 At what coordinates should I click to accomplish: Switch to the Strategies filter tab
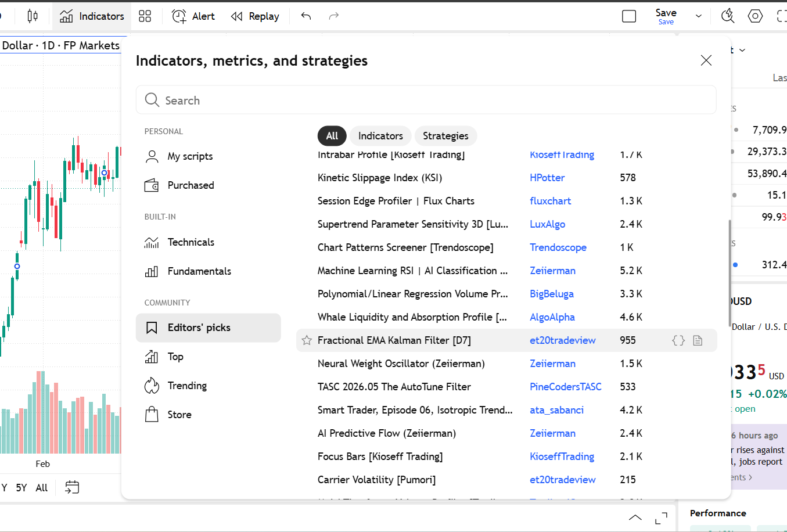445,136
